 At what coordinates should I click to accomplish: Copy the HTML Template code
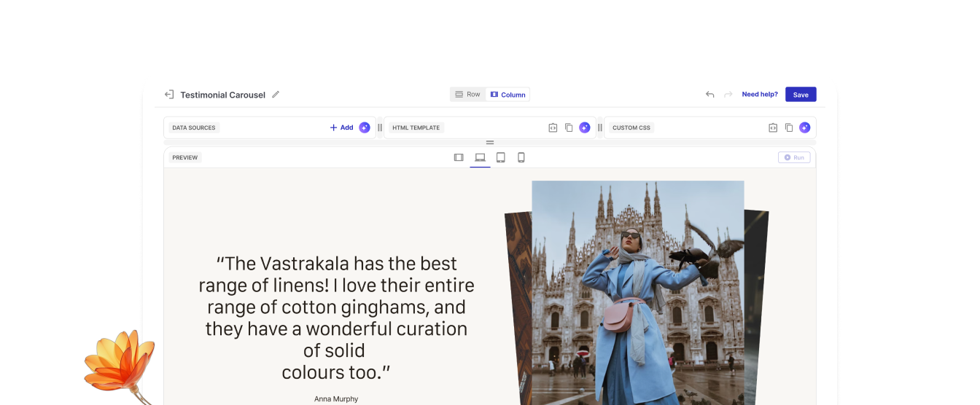point(569,127)
